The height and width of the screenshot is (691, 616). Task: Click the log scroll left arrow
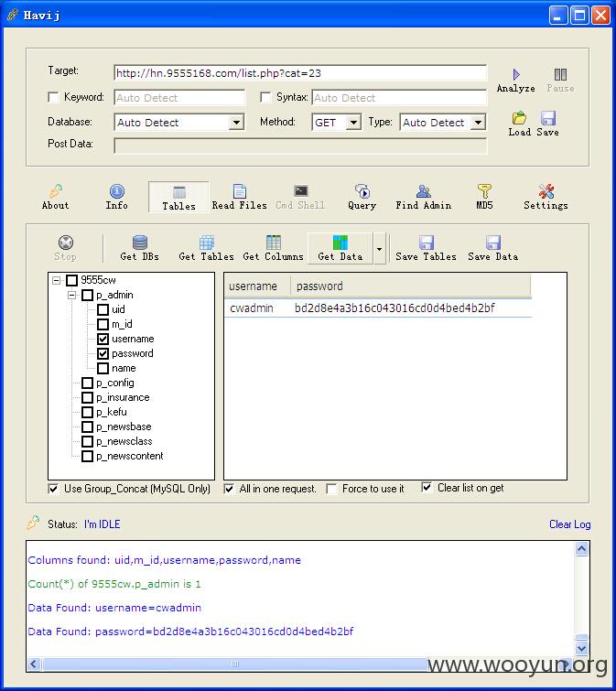pyautogui.click(x=35, y=664)
